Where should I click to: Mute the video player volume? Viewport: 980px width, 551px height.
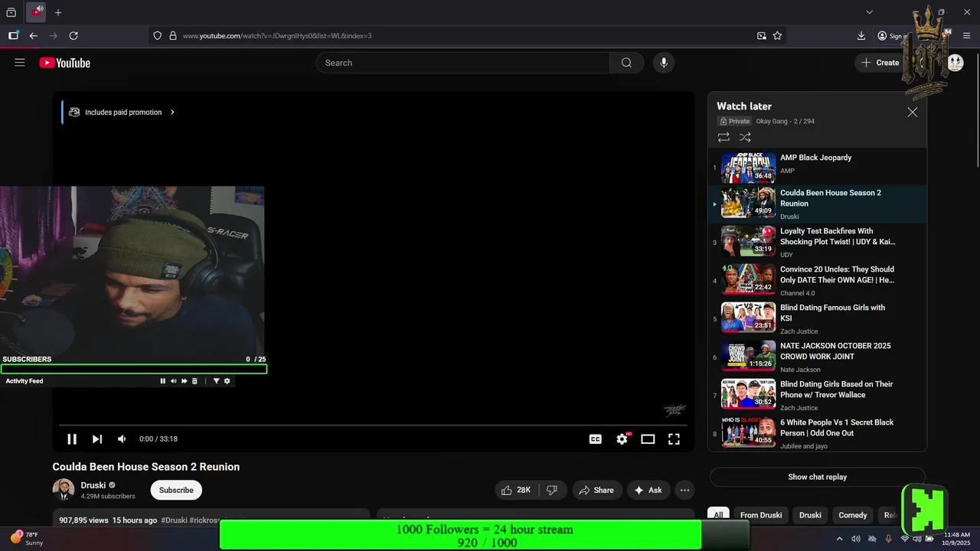click(122, 439)
